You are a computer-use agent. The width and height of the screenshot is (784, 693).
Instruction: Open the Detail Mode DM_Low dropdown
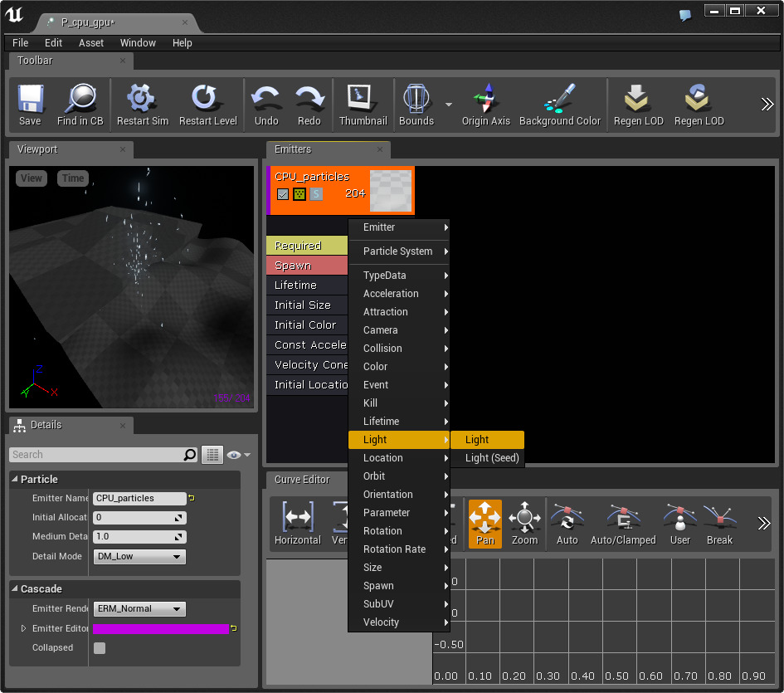139,557
